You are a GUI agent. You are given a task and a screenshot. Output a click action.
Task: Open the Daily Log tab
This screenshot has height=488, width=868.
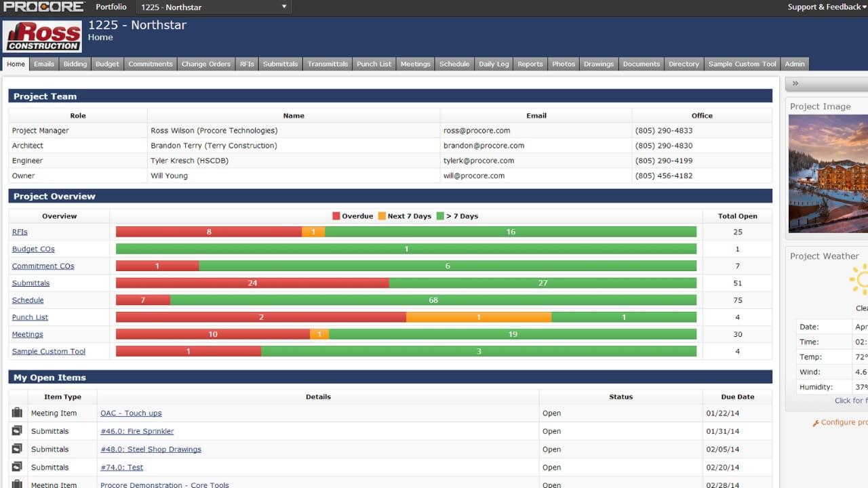coord(494,64)
